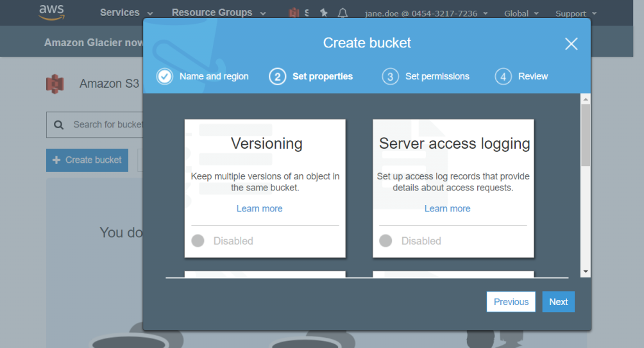644x348 pixels.
Task: Focus the Search for buckets field
Action: click(95, 125)
